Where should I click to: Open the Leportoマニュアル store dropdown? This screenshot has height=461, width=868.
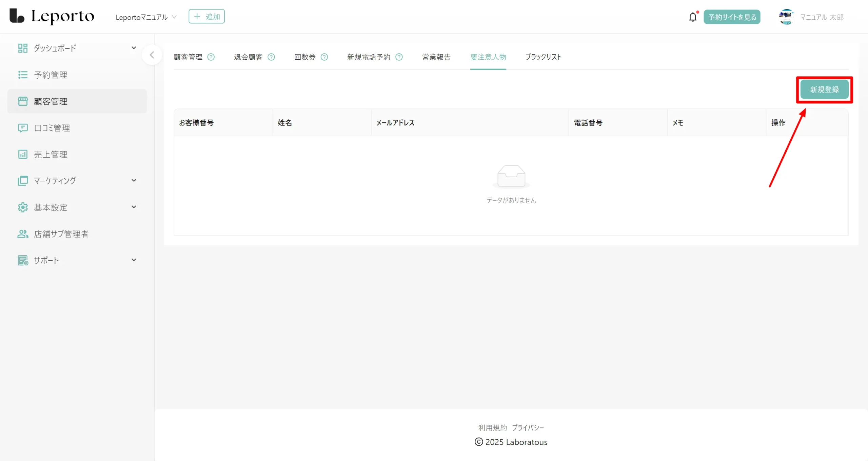pos(146,17)
